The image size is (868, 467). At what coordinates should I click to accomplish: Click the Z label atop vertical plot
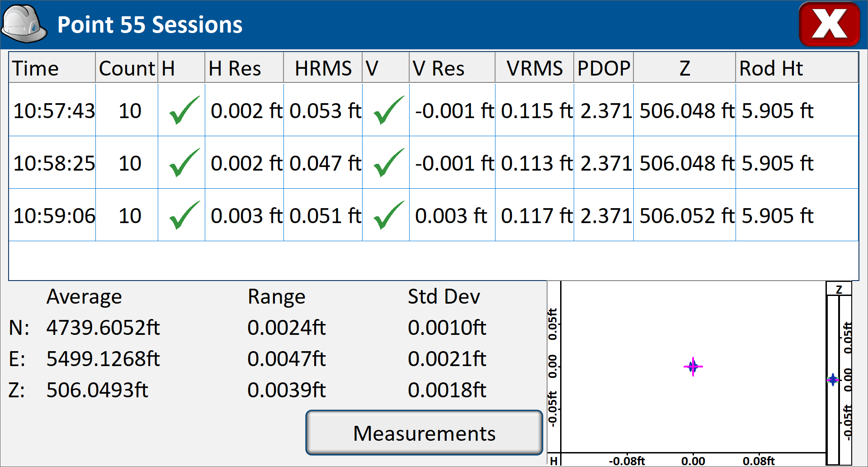click(839, 289)
